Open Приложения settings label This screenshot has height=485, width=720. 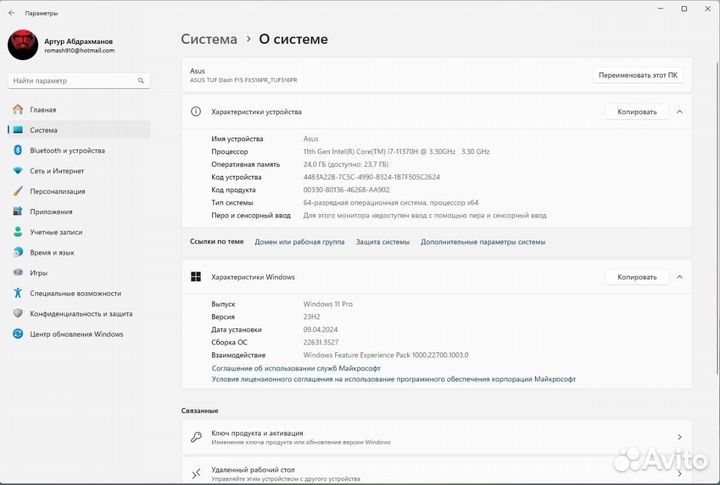click(x=51, y=212)
